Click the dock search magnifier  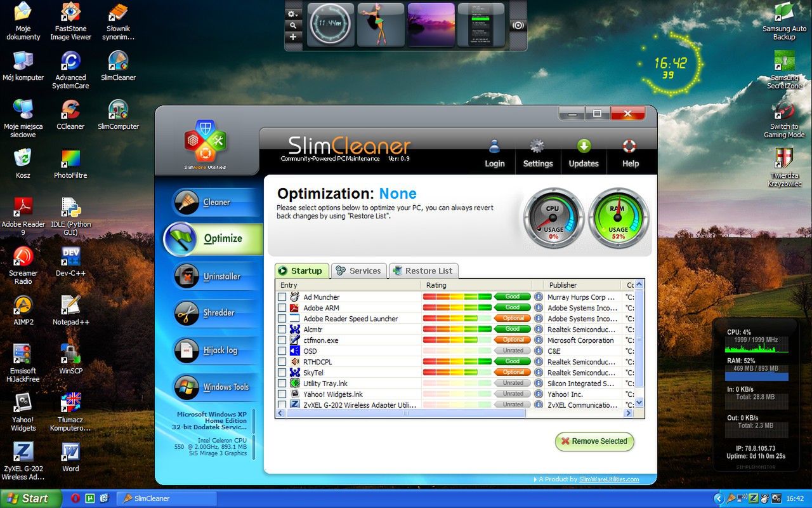[x=293, y=25]
